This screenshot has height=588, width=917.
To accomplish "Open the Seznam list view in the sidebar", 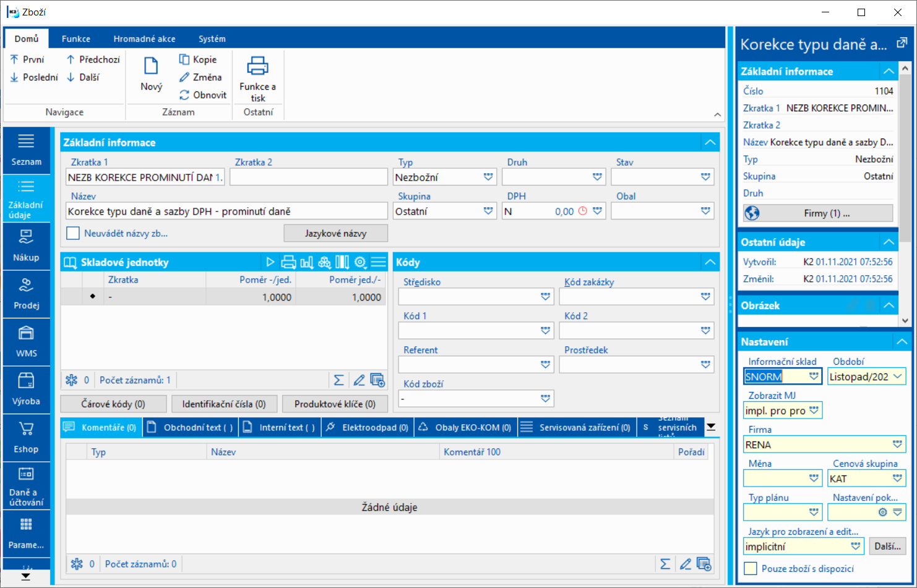I will tap(26, 150).
